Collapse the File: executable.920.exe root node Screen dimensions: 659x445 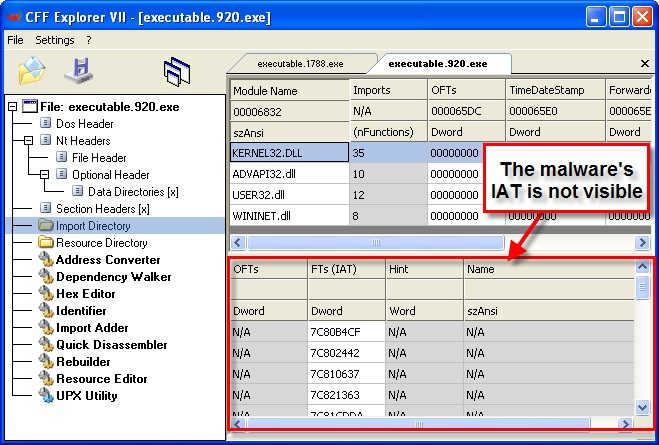tap(12, 107)
